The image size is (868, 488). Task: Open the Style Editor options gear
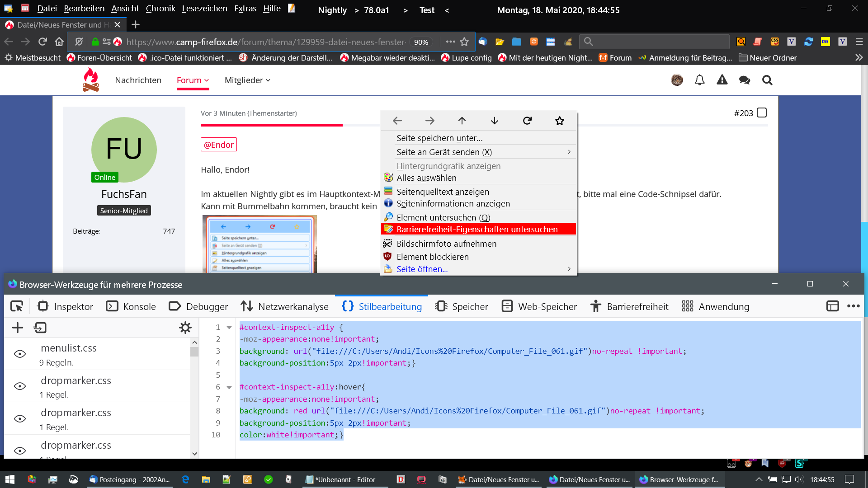(185, 328)
